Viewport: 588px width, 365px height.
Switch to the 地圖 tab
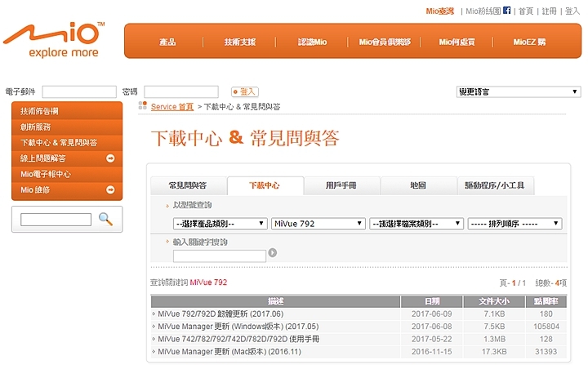[418, 185]
